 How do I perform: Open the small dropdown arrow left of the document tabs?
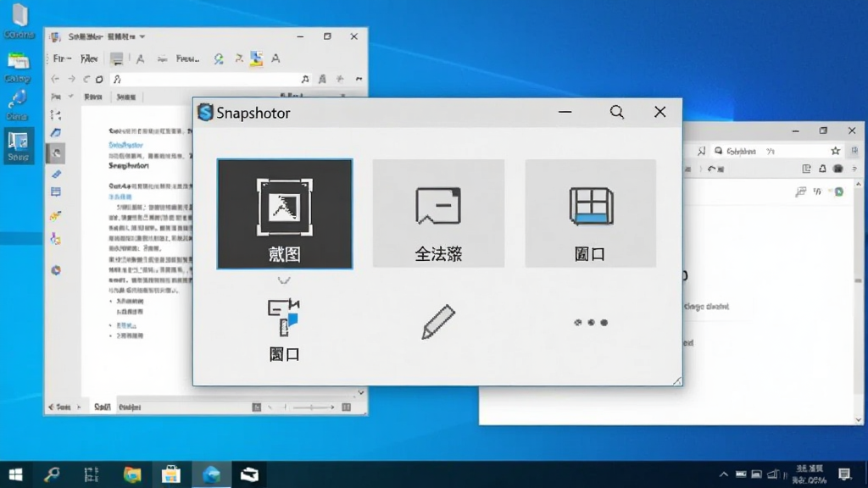pos(70,97)
